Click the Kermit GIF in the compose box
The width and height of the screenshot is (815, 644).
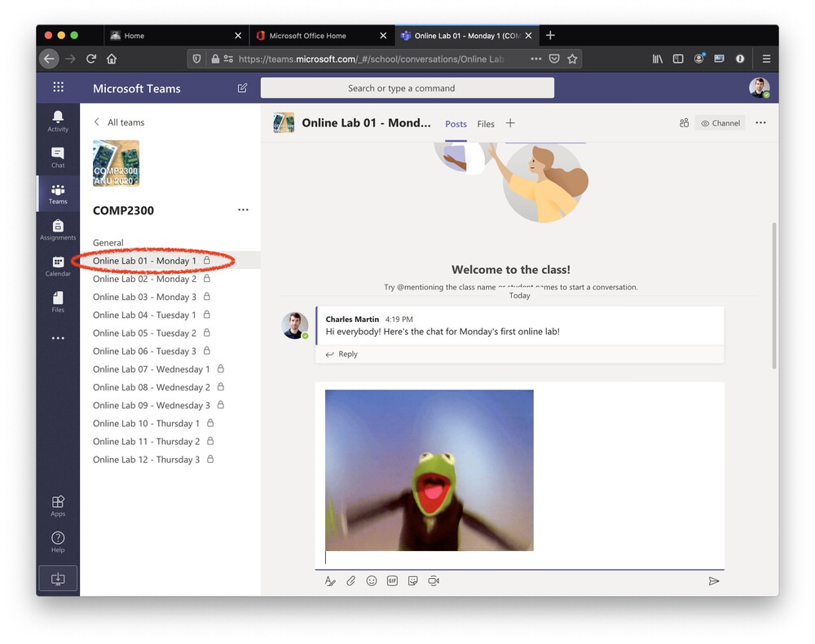430,470
